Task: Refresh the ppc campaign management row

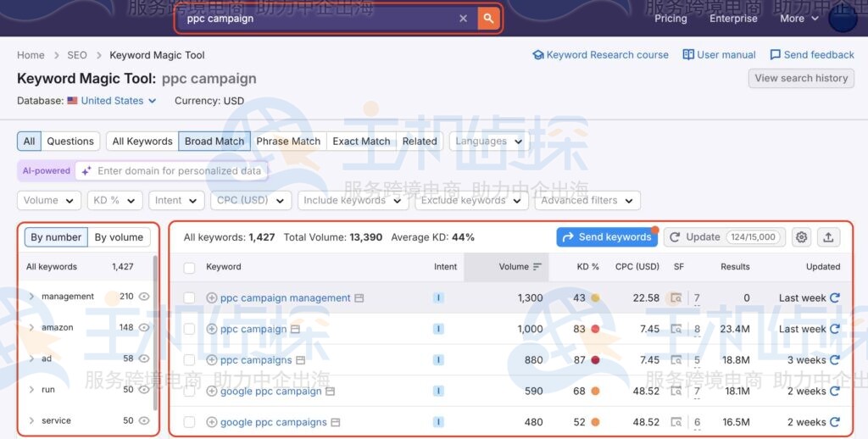Action: [x=835, y=298]
